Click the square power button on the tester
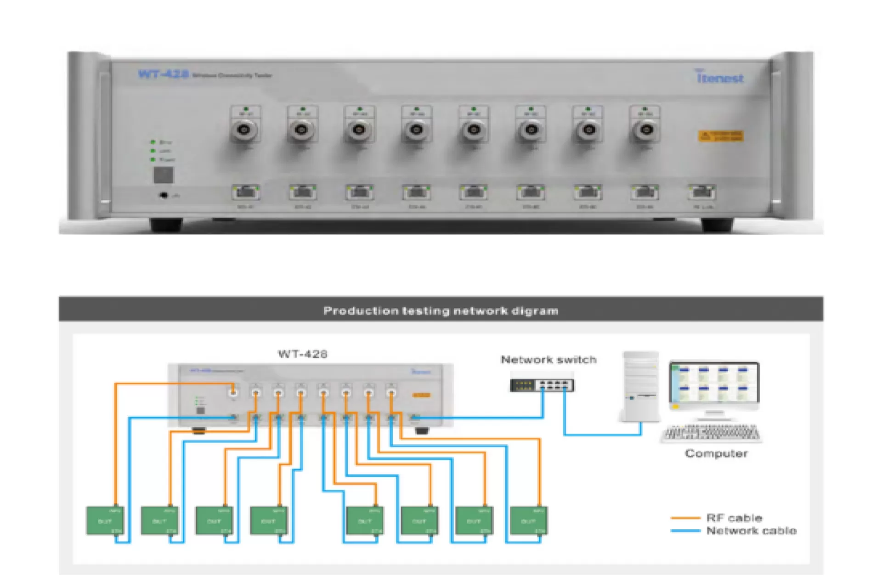 164,175
